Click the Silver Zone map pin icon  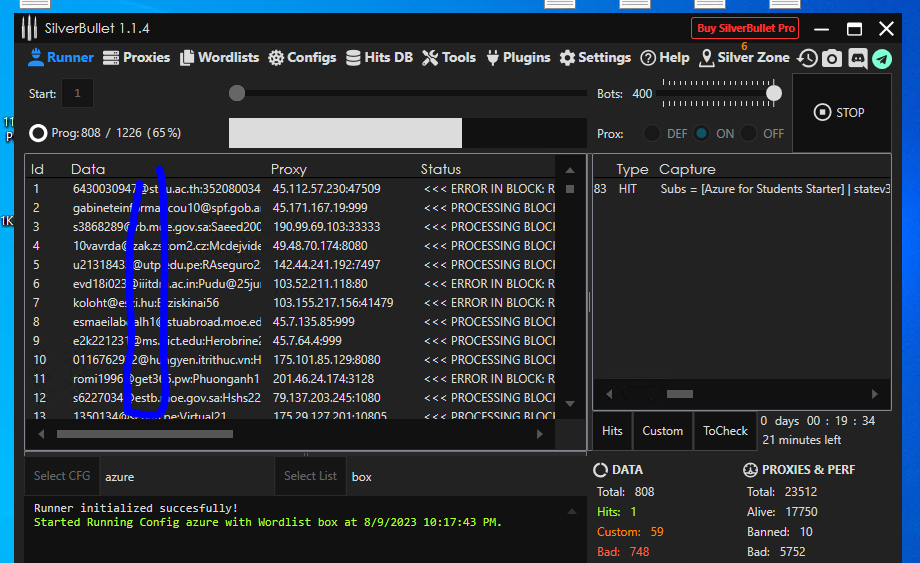[x=706, y=57]
